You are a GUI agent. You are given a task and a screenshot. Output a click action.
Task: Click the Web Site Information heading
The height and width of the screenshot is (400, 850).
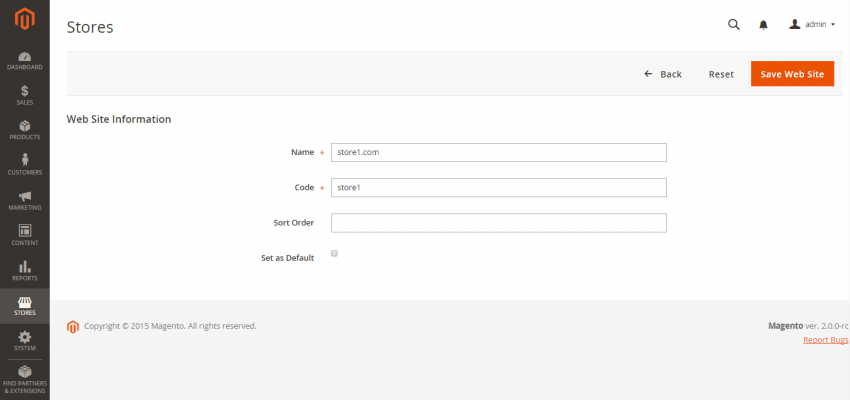pos(119,119)
